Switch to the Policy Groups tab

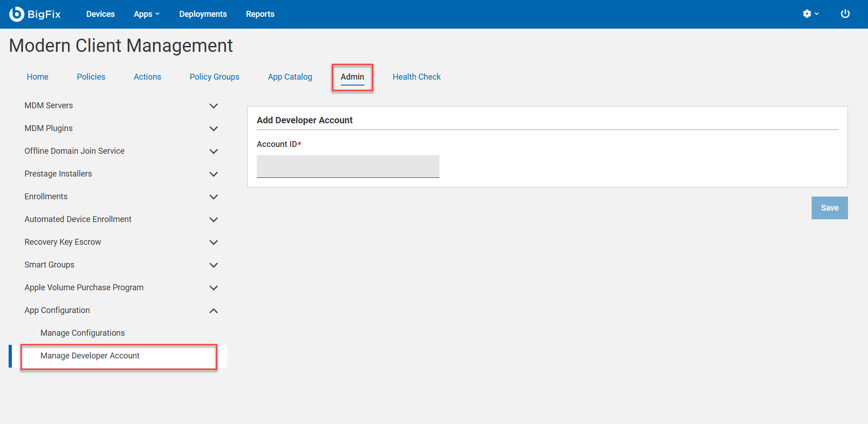pyautogui.click(x=215, y=76)
